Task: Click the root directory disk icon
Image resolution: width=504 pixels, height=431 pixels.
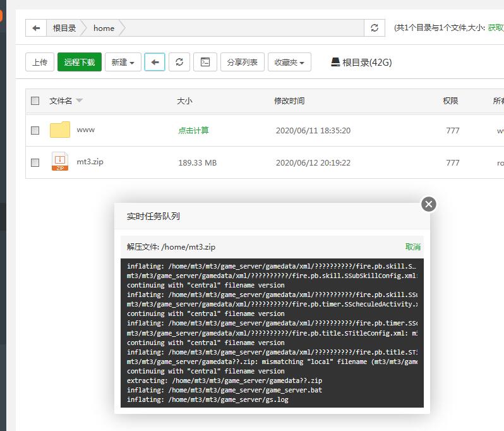Action: click(335, 62)
